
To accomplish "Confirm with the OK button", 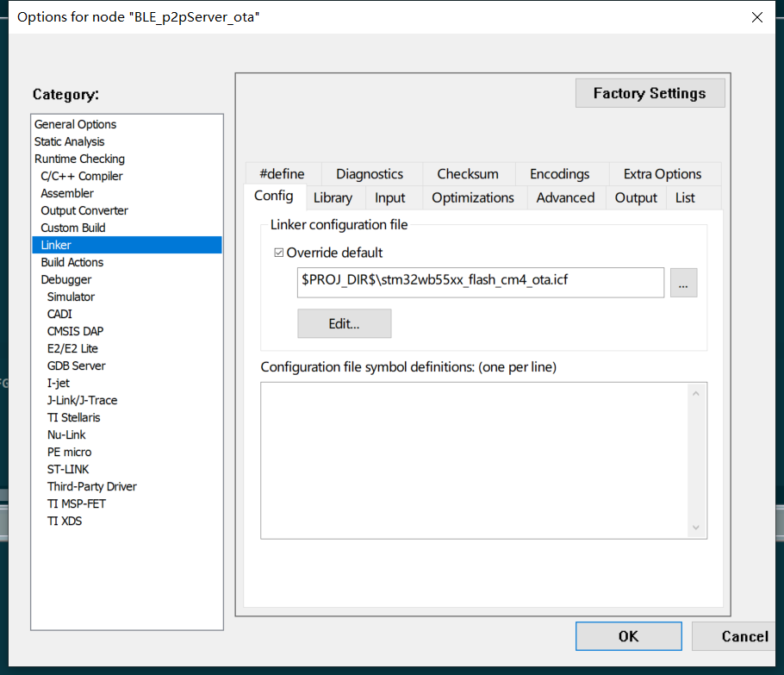I will tap(629, 636).
